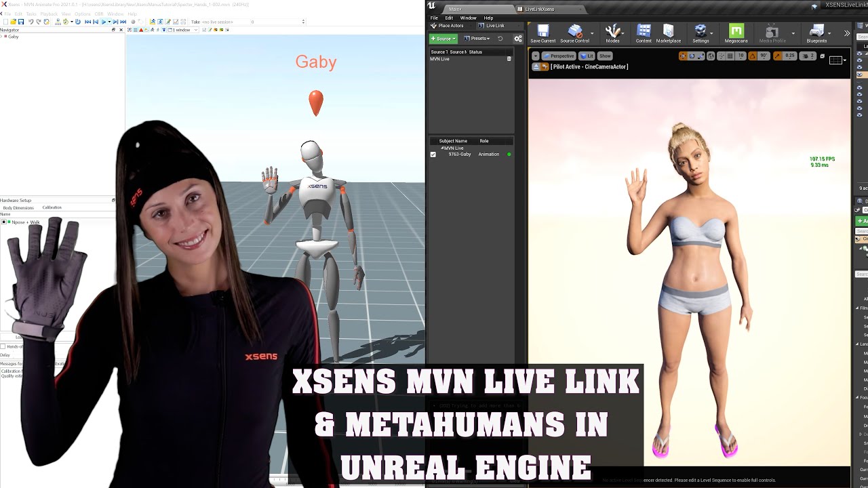Viewport: 868px width, 488px height.
Task: Open the Body Dimensions tab
Action: tap(18, 207)
